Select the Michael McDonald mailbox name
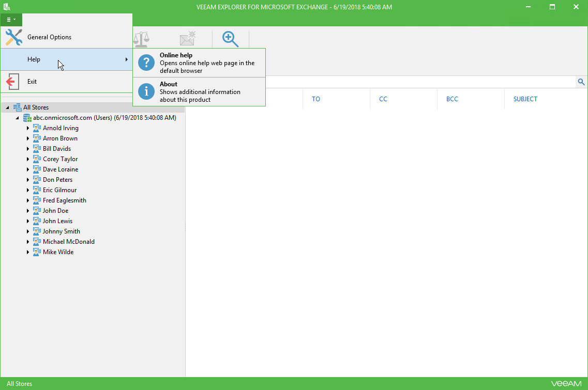Image resolution: width=588 pixels, height=390 pixels. [69, 242]
